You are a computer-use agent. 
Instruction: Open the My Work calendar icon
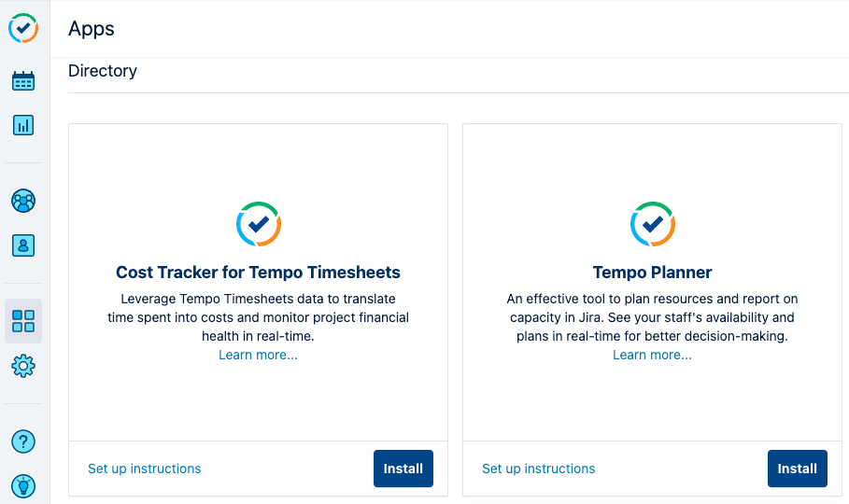23,81
